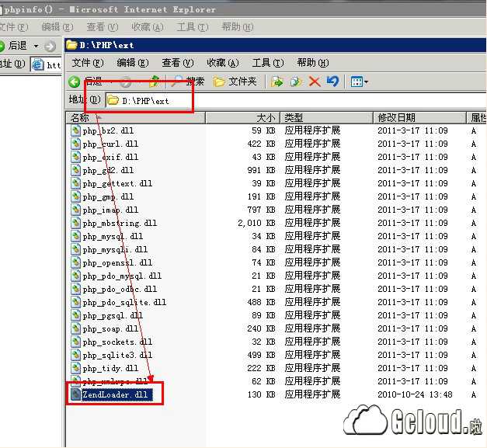The height and width of the screenshot is (448, 487).
Task: Select php_curl.dll file icon
Action: pyautogui.click(x=75, y=144)
